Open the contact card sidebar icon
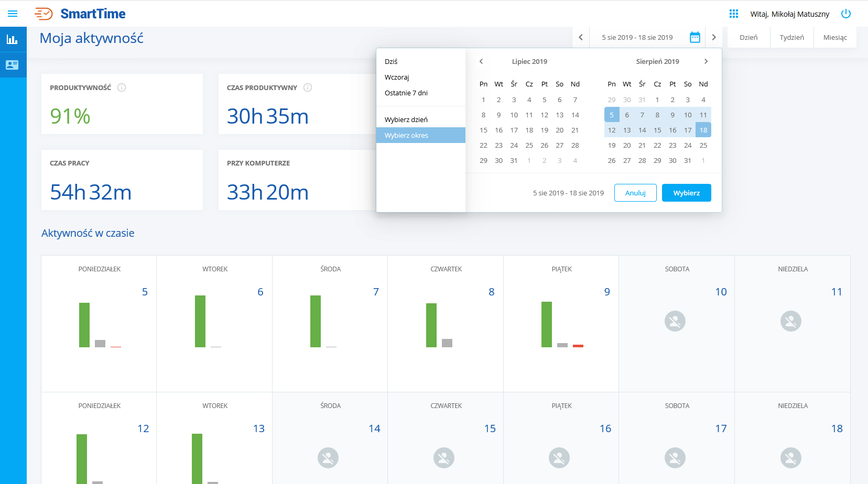868x484 pixels. pos(13,65)
